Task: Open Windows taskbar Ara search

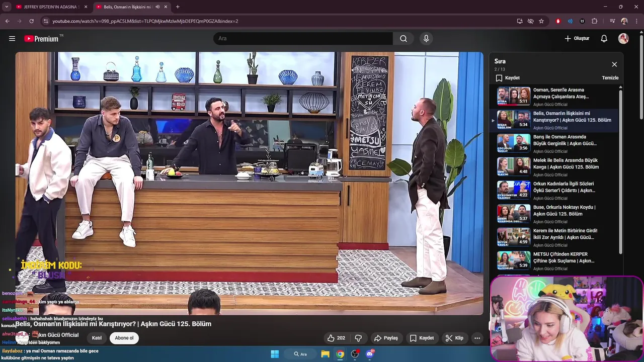Action: (x=300, y=354)
